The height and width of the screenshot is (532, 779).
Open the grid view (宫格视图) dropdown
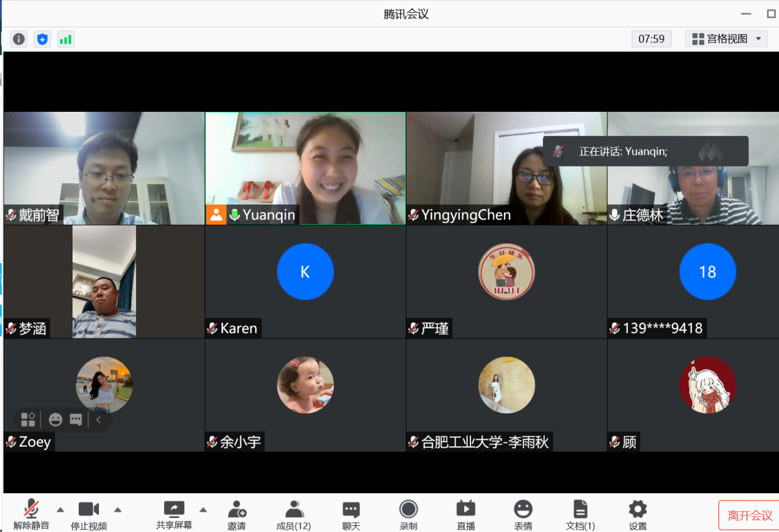coord(727,39)
